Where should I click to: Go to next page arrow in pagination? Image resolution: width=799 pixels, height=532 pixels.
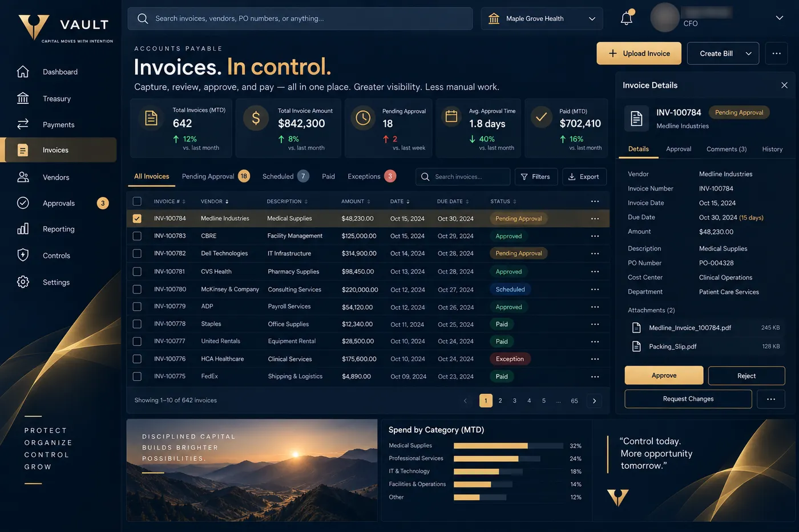coord(594,401)
